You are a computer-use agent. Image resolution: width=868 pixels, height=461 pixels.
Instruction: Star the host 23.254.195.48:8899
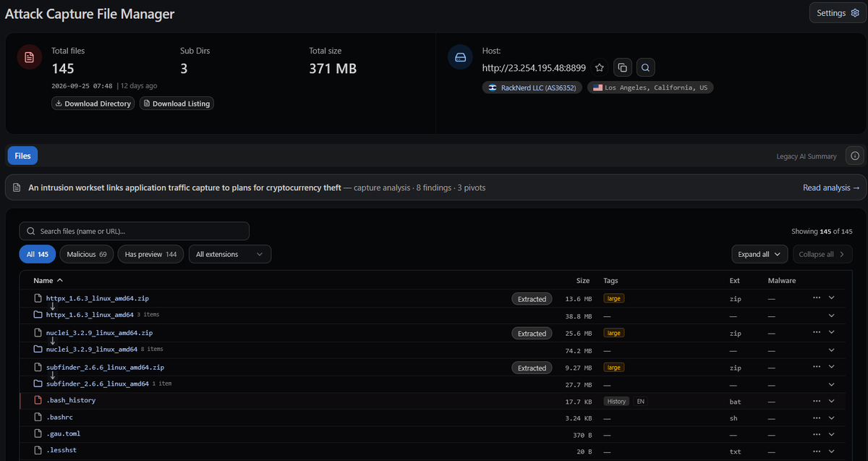pyautogui.click(x=600, y=67)
